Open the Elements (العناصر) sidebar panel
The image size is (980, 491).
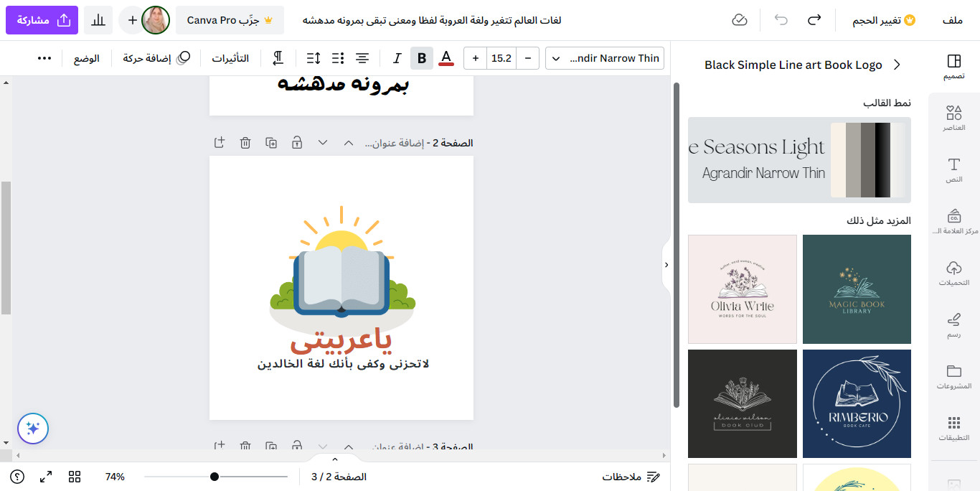953,118
